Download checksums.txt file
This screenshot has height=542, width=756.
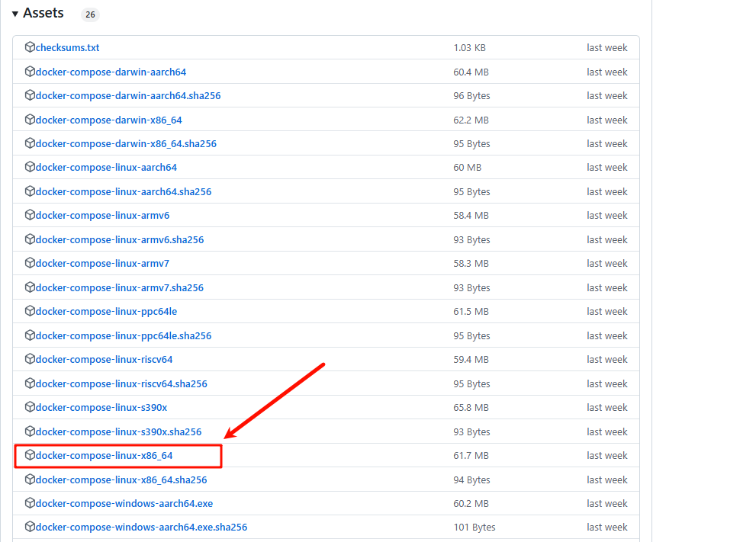[67, 48]
